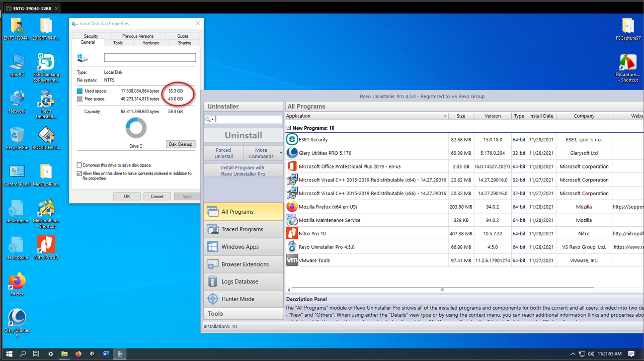This screenshot has width=644, height=361.
Task: Click the drive label input field
Action: [150, 58]
